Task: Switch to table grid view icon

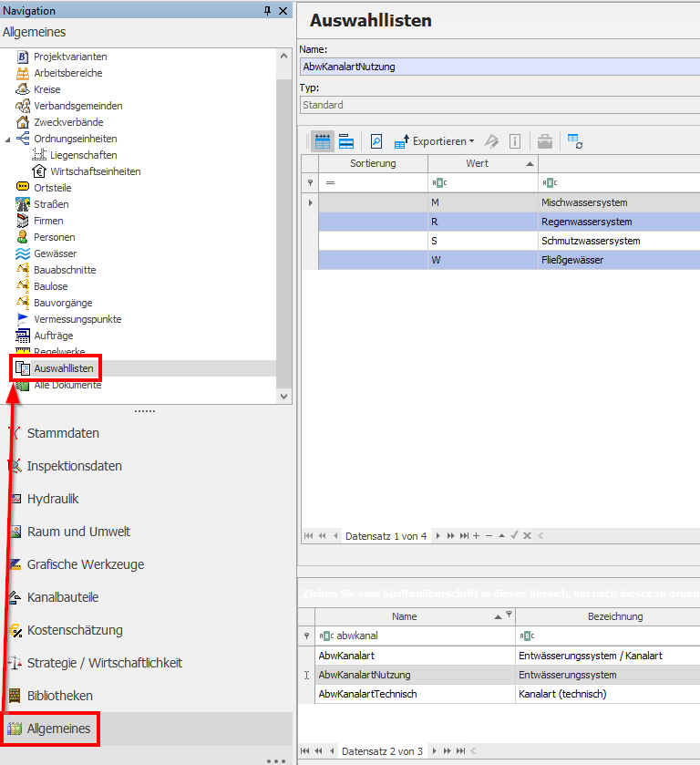Action: coord(323,141)
